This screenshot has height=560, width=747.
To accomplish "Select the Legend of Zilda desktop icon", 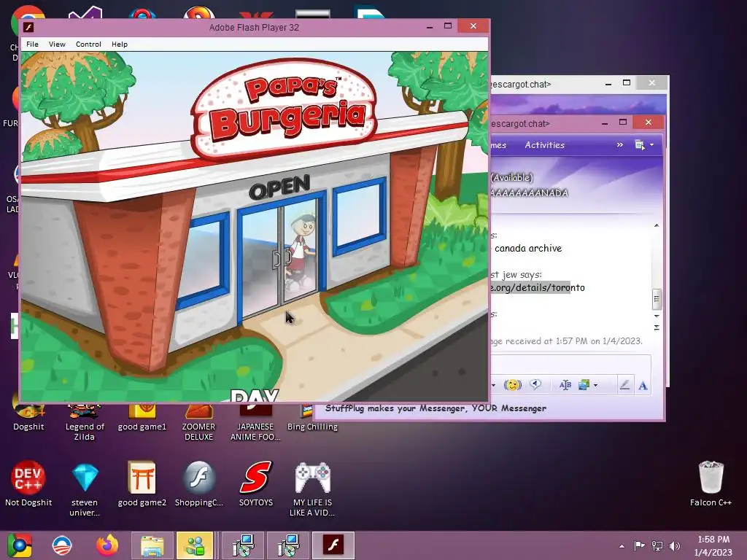I will 85,422.
